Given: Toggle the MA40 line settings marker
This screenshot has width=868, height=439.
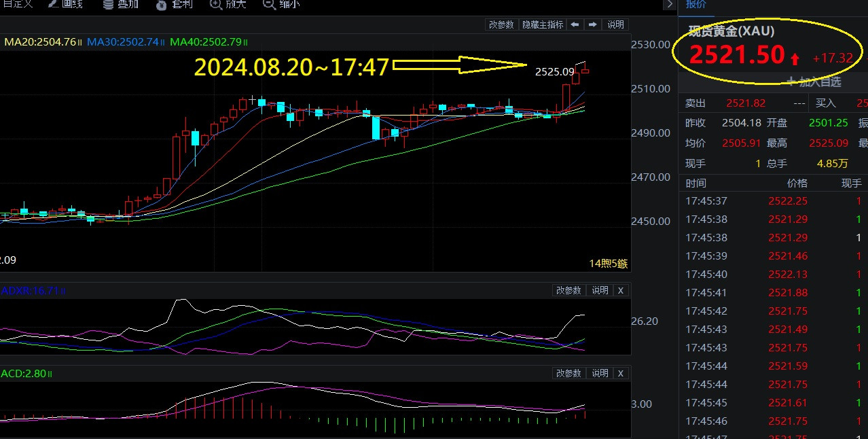Looking at the screenshot, I should pos(246,42).
